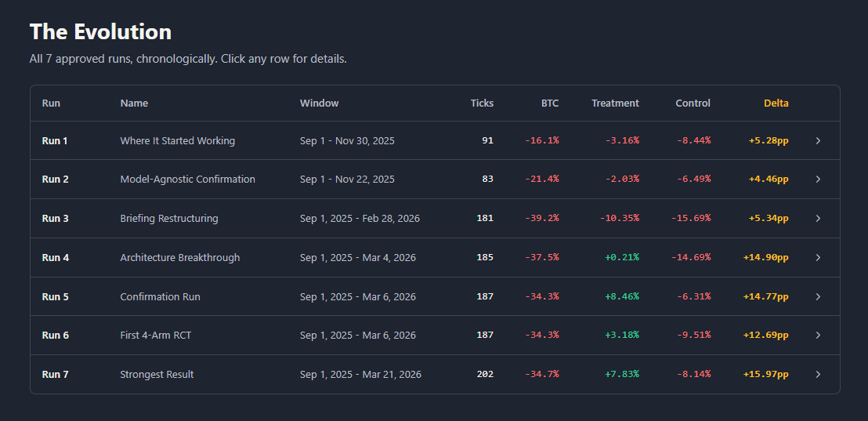Click the +14.90pp delta value
The height and width of the screenshot is (421, 868).
pyautogui.click(x=765, y=258)
